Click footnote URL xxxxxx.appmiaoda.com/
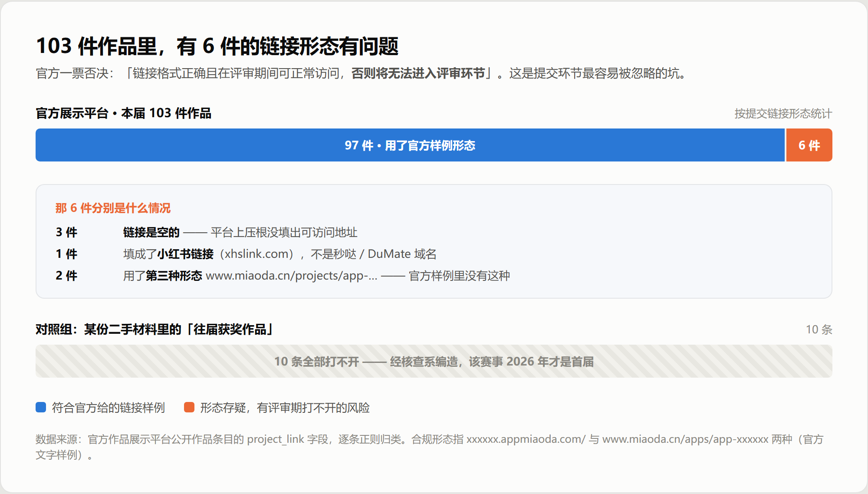Viewport: 868px width, 494px height. 526,439
